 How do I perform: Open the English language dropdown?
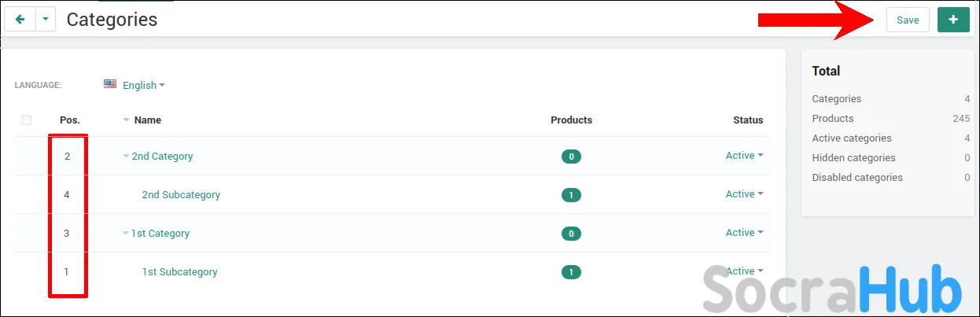143,85
